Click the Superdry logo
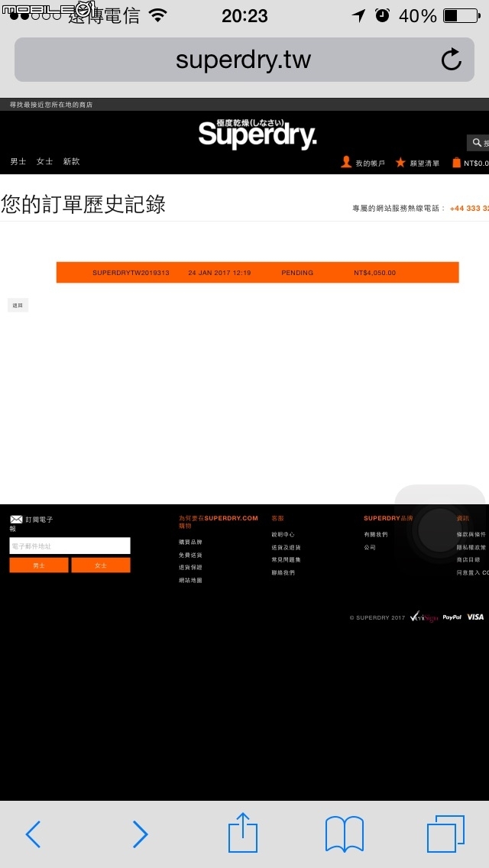This screenshot has width=489, height=868. [257, 134]
